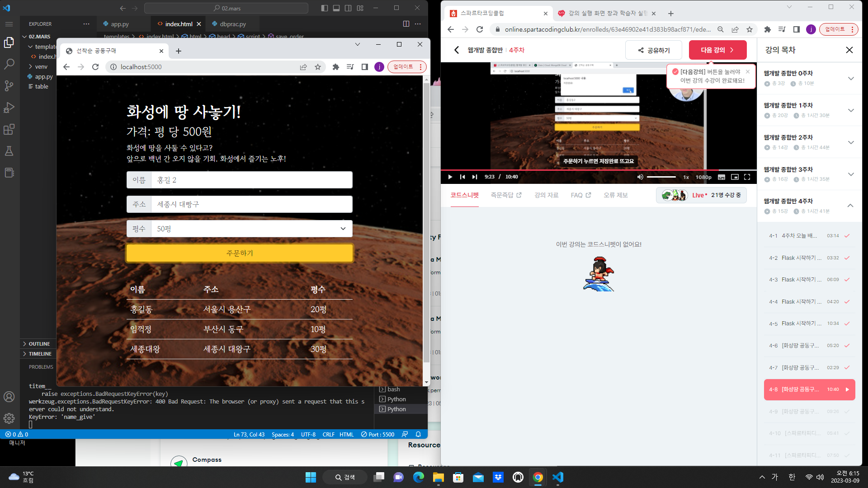Switch to 강의 실행 화면 browser tab
Viewport: 868px width, 488px height.
point(607,14)
